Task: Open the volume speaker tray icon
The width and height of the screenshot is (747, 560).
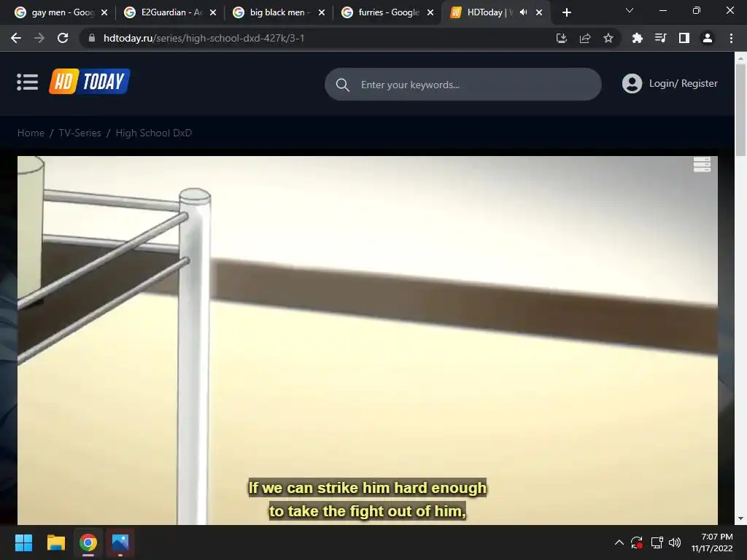Action: [x=675, y=542]
